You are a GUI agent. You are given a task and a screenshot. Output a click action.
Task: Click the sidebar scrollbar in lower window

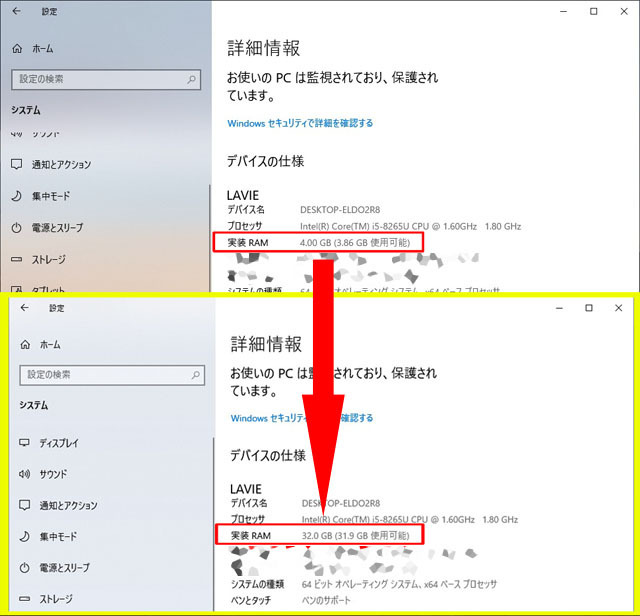213,524
